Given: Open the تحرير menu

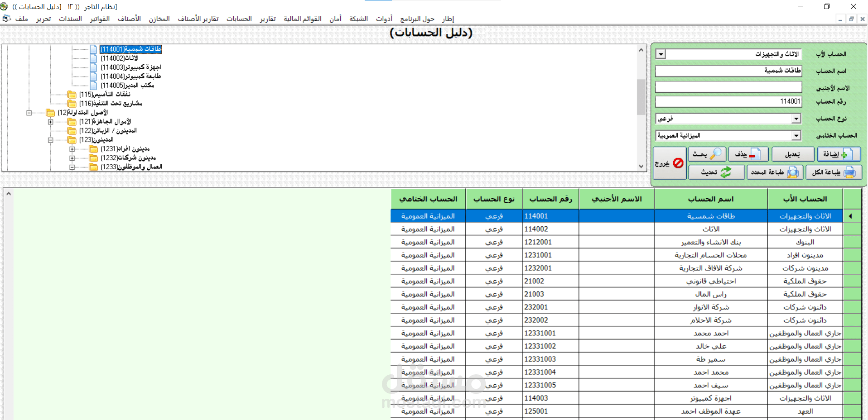Looking at the screenshot, I should pyautogui.click(x=43, y=19).
